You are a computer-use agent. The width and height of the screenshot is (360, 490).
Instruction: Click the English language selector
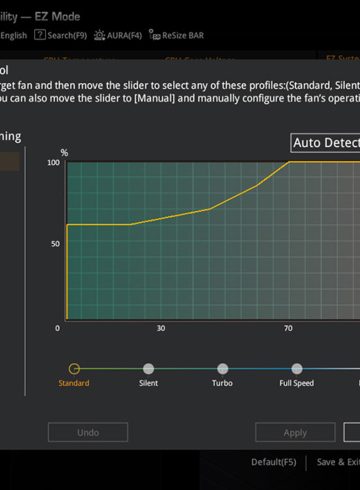coord(14,35)
